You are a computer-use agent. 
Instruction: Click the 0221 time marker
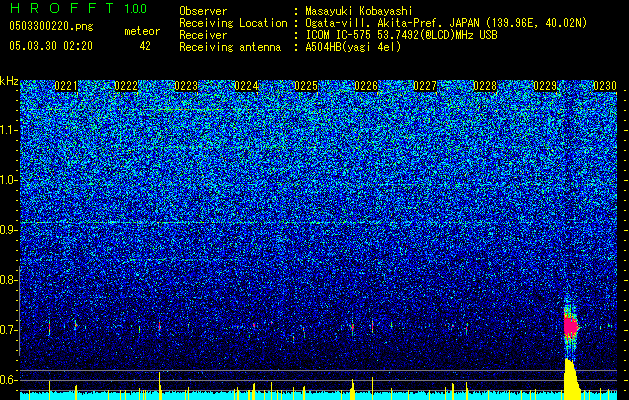(x=66, y=86)
